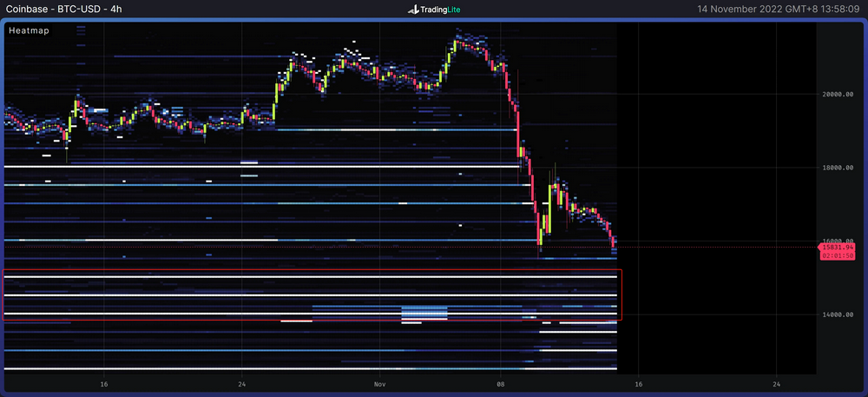Image resolution: width=868 pixels, height=397 pixels.
Task: Click the highest candle at the chart peak
Action: point(457,39)
